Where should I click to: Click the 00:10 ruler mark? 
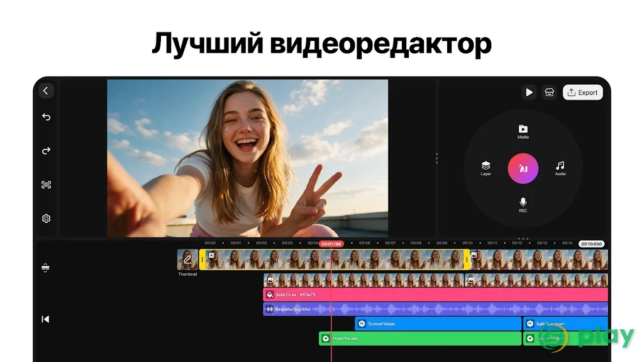click(x=467, y=243)
